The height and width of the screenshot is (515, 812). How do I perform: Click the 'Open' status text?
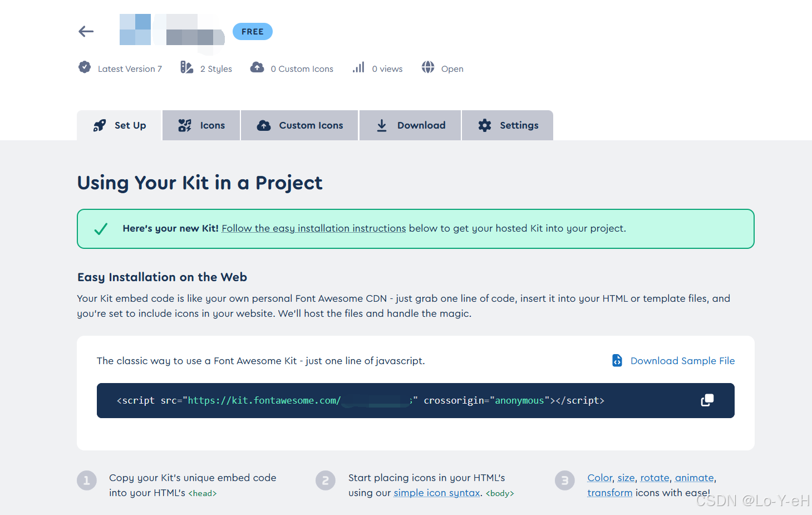click(x=452, y=69)
